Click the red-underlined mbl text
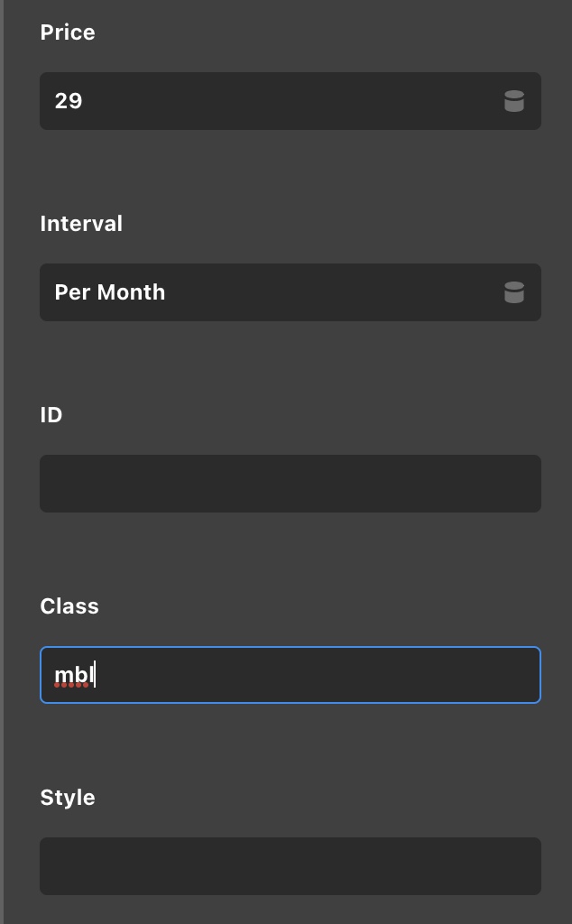 click(x=74, y=675)
